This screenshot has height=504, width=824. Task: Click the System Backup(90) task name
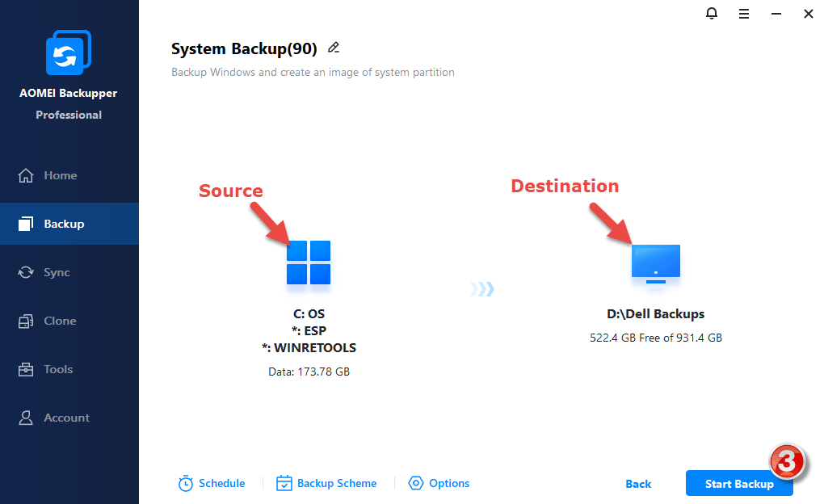coord(244,48)
